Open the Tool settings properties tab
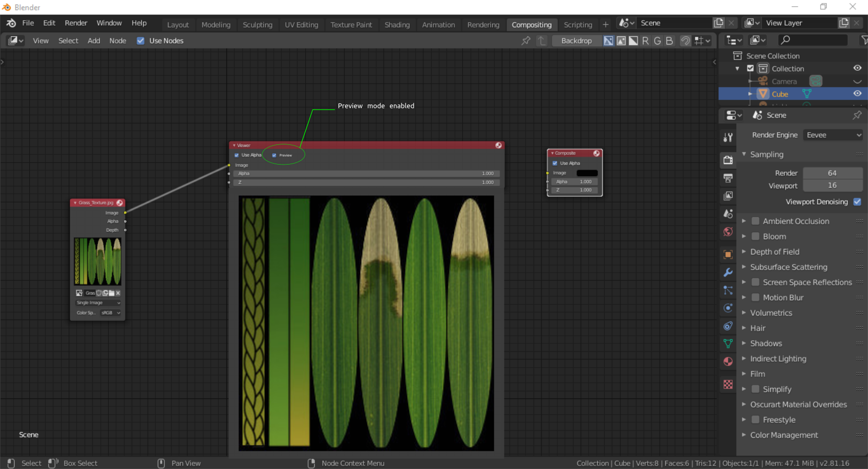Image resolution: width=868 pixels, height=469 pixels. [728, 137]
